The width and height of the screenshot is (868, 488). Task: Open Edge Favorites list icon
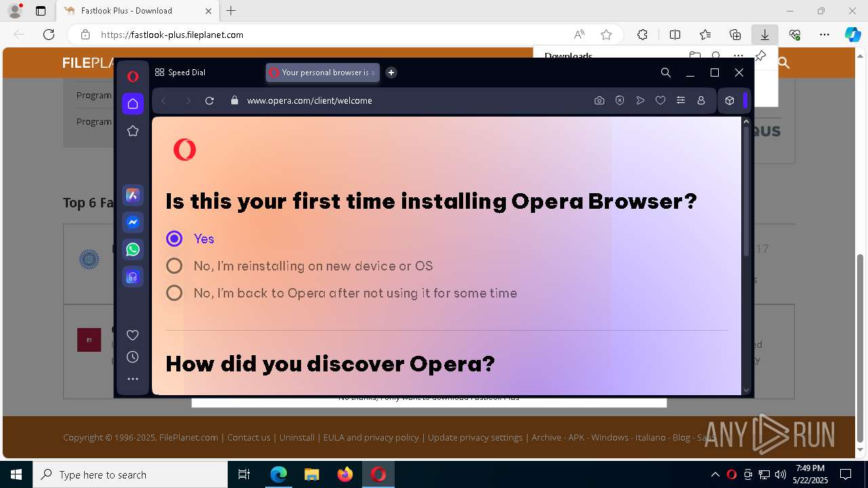click(x=705, y=35)
